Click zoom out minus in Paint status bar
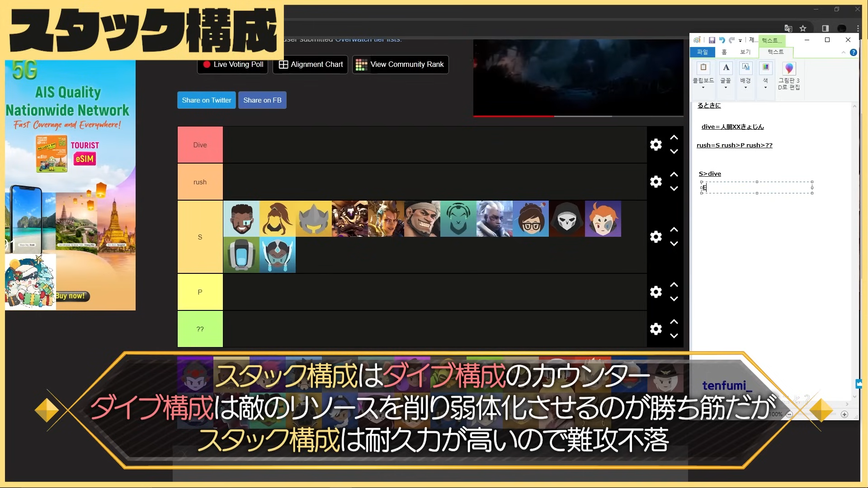Screen dimensions: 868x488 tap(789, 414)
